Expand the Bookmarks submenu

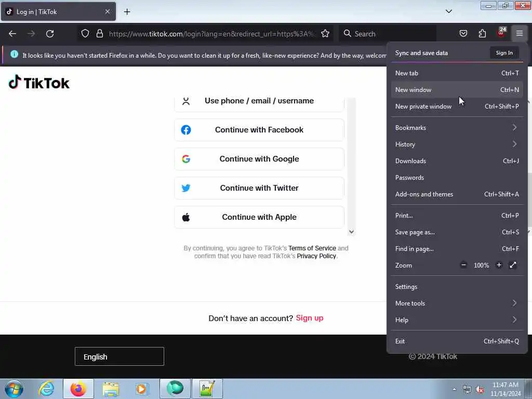tap(457, 128)
